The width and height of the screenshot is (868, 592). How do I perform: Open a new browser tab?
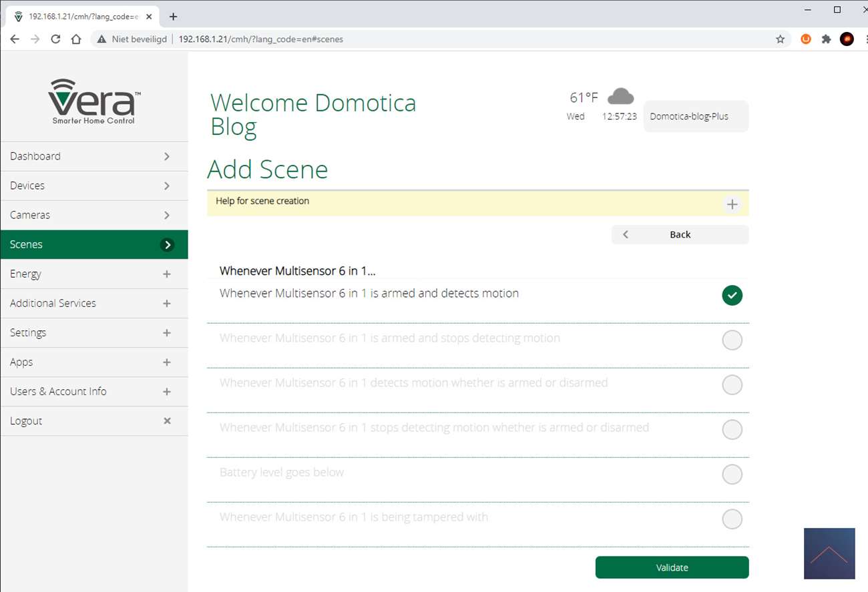pos(173,16)
